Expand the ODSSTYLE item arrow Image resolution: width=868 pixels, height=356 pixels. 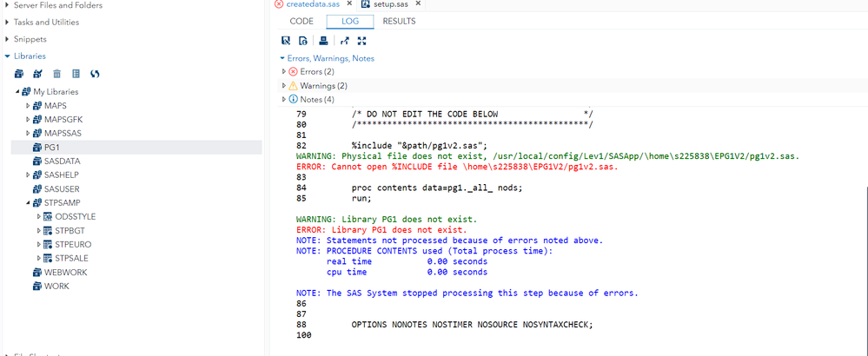click(39, 217)
